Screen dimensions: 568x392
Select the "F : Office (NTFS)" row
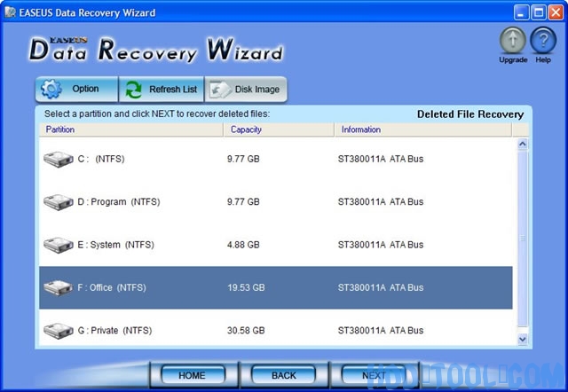tap(276, 287)
